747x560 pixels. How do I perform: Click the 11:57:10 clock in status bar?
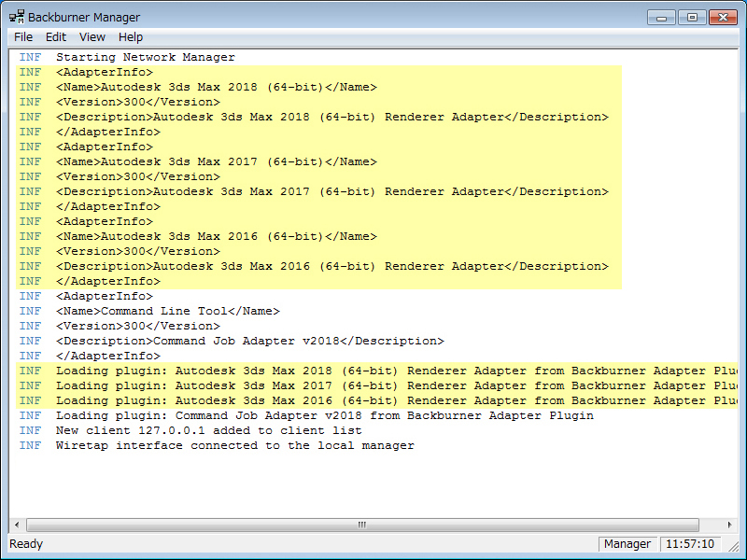(690, 544)
